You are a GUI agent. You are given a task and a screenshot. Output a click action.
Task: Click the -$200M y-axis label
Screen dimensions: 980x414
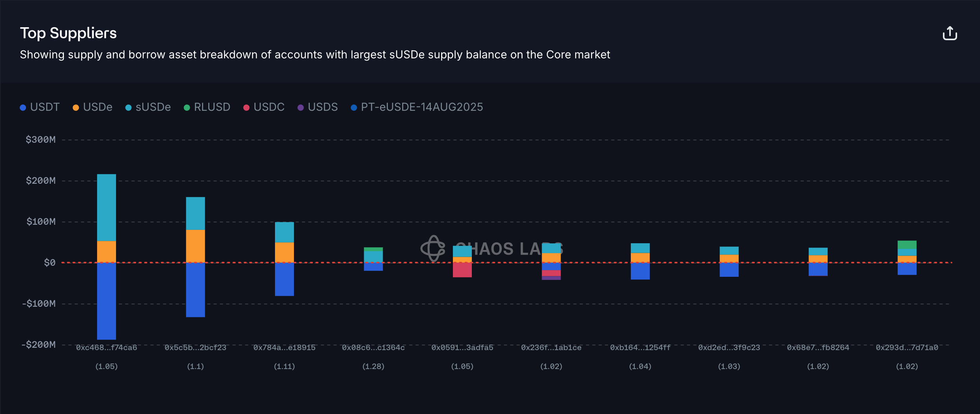[x=39, y=345]
